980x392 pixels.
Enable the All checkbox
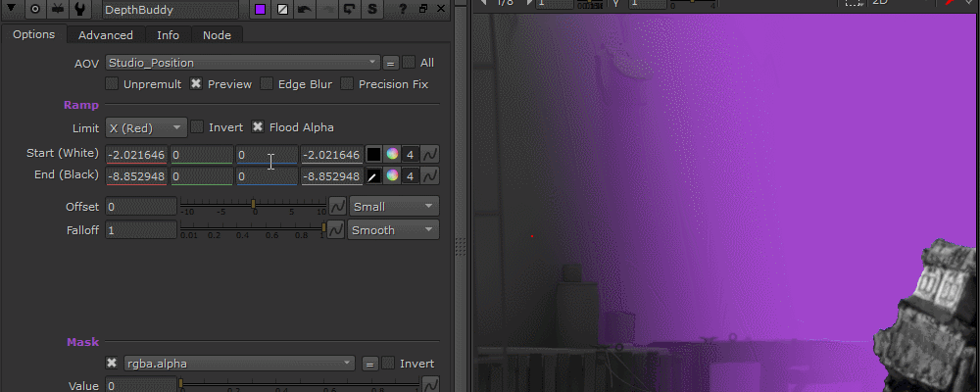[x=409, y=62]
